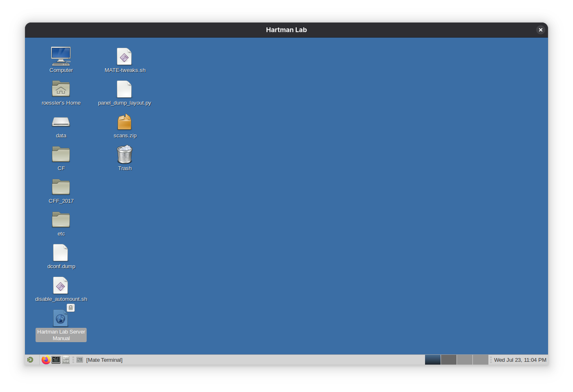Viewport: 573px width, 392px height.
Task: Select the [Mate Terminal] window in the taskbar
Action: pyautogui.click(x=104, y=360)
